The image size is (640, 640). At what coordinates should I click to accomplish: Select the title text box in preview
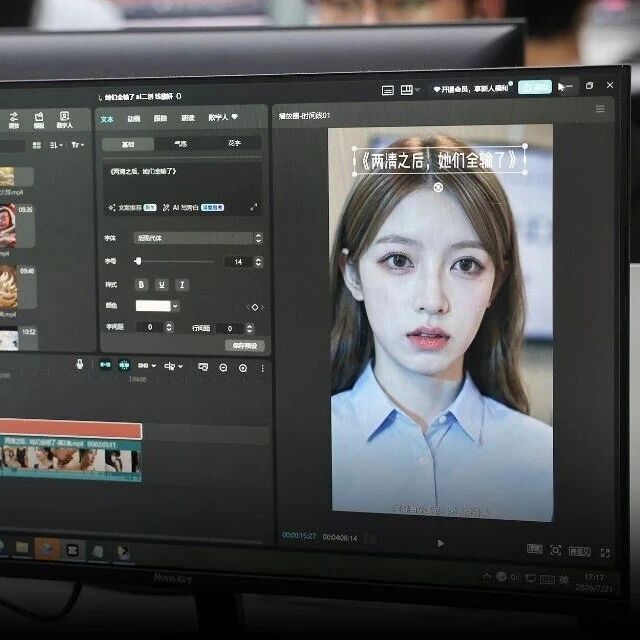440,160
